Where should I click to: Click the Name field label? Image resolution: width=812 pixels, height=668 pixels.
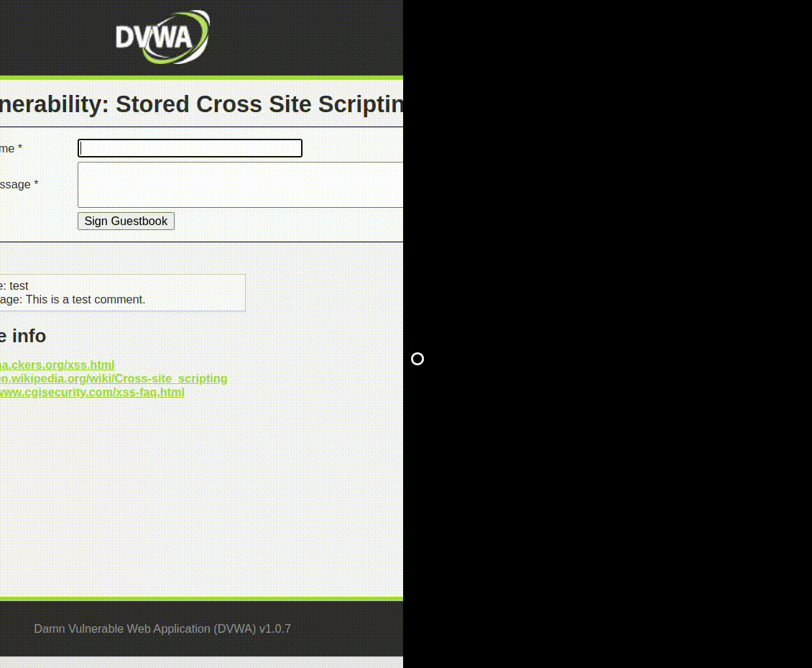click(10, 149)
